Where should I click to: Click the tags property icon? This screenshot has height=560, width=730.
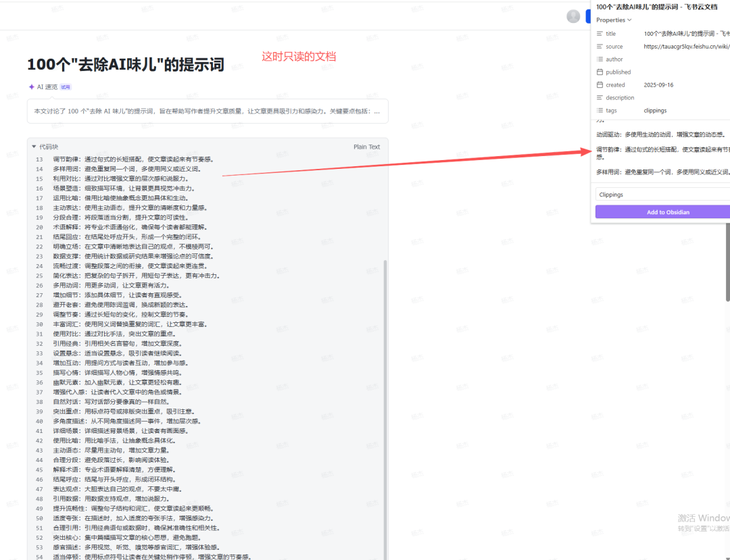[x=599, y=110]
